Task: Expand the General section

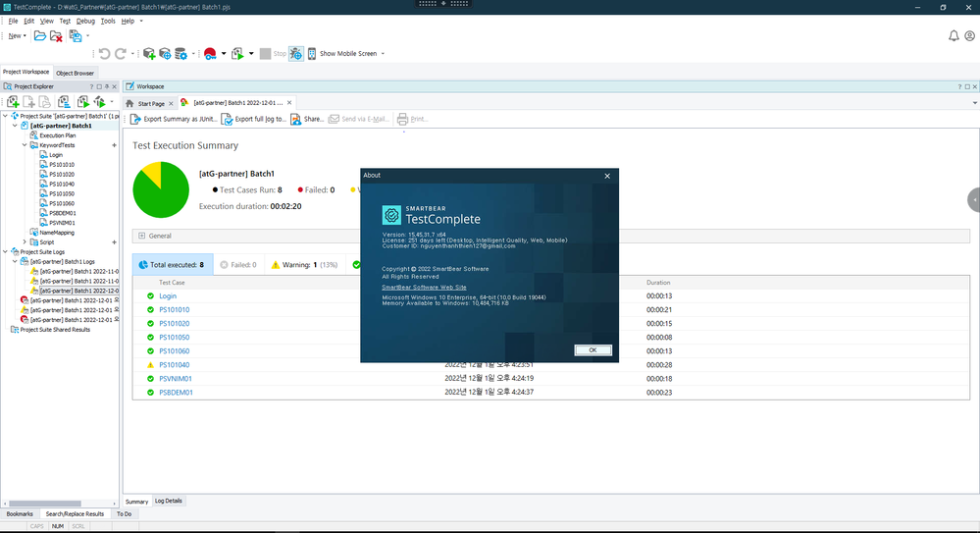Action: point(142,236)
